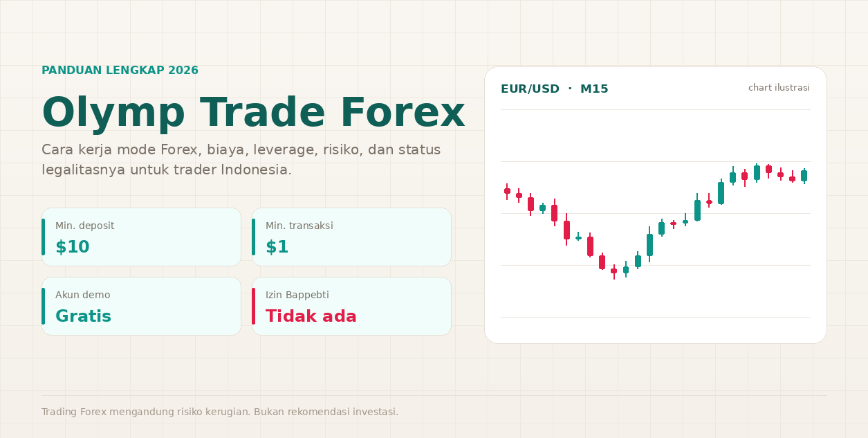
Task: Open the Min. transaksi $1 card
Action: tap(351, 237)
